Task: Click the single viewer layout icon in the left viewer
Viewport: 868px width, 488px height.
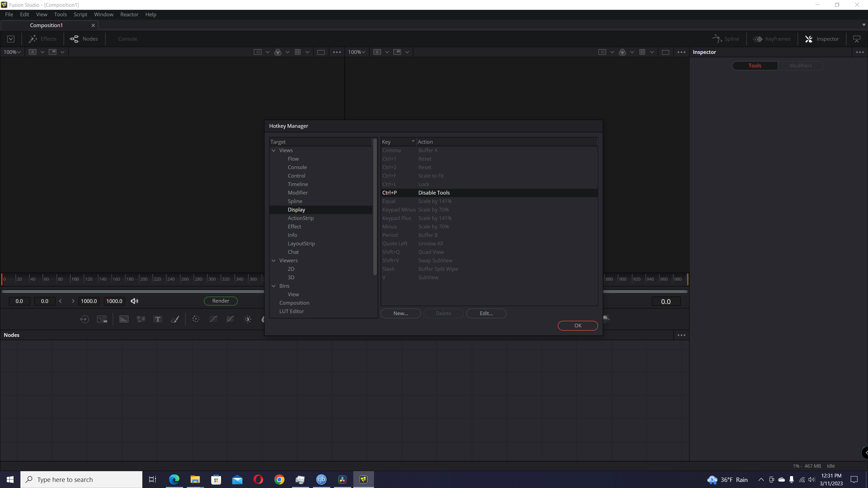Action: tap(321, 52)
